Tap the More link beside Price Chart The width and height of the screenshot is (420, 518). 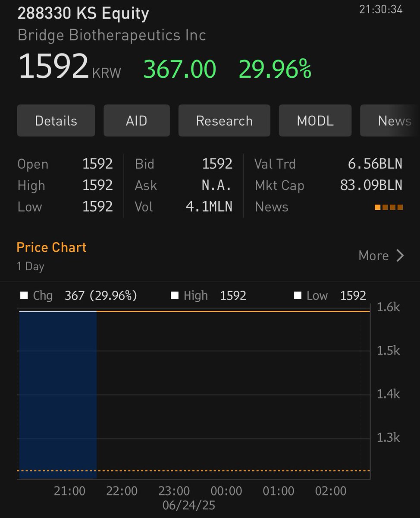pos(374,256)
